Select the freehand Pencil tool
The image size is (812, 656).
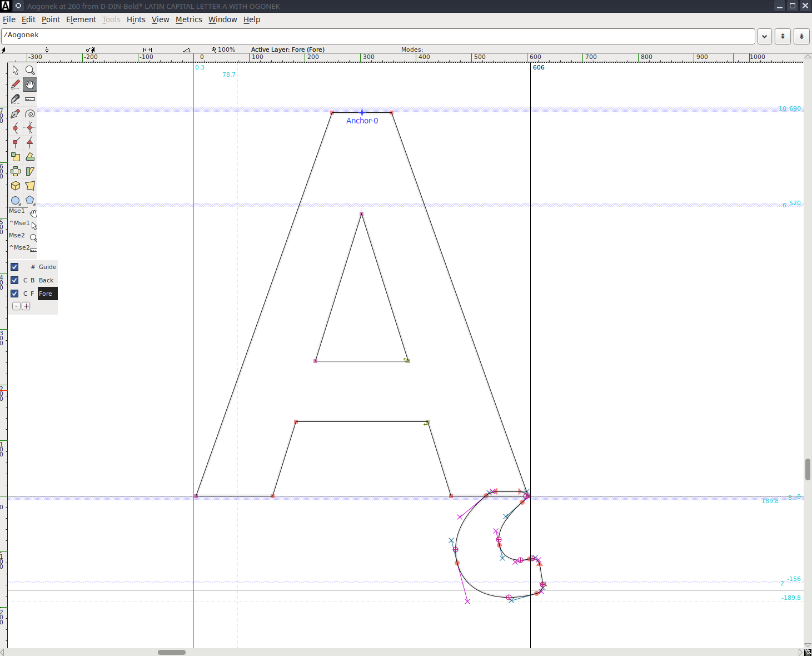(15, 85)
